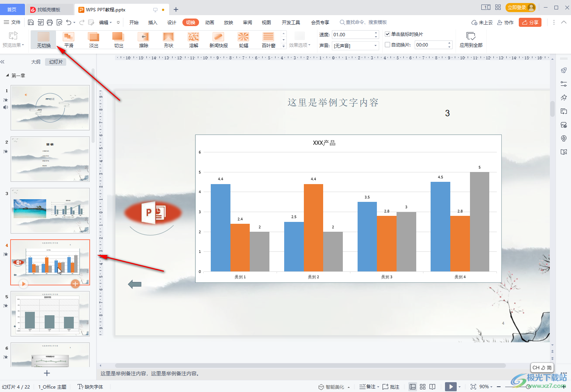Screen dimensions: 571x392
Task: Open the settings sliders icon in right sidebar
Action: [x=564, y=84]
